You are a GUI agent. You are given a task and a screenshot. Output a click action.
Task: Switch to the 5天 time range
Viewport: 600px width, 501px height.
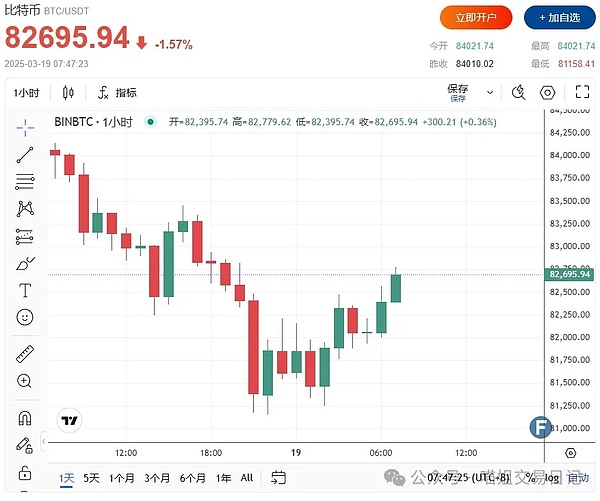pyautogui.click(x=91, y=478)
